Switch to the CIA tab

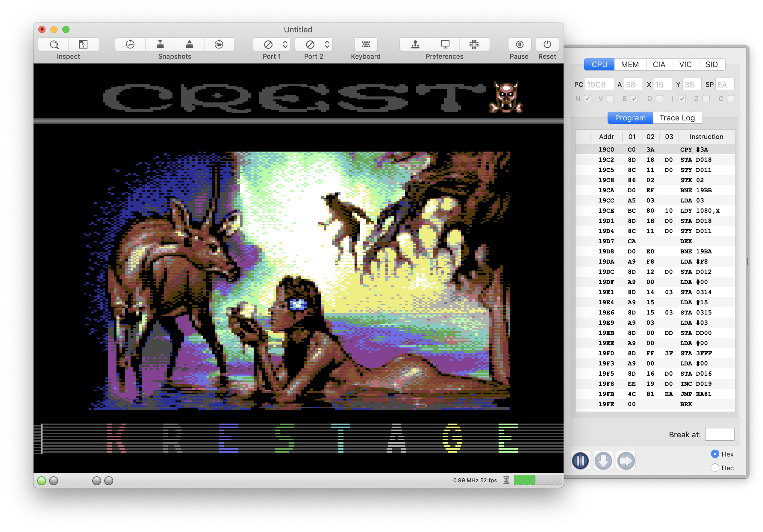659,64
